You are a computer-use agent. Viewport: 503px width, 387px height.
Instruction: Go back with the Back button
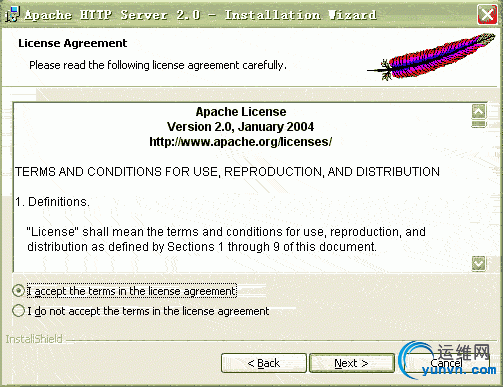click(264, 363)
